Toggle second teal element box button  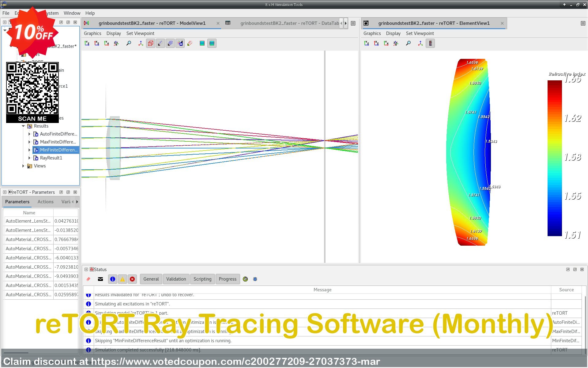point(212,43)
